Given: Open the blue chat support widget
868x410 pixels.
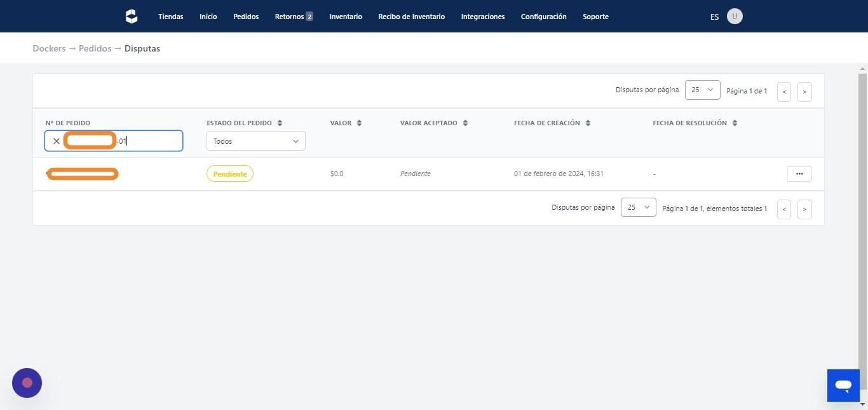Looking at the screenshot, I should [x=843, y=385].
